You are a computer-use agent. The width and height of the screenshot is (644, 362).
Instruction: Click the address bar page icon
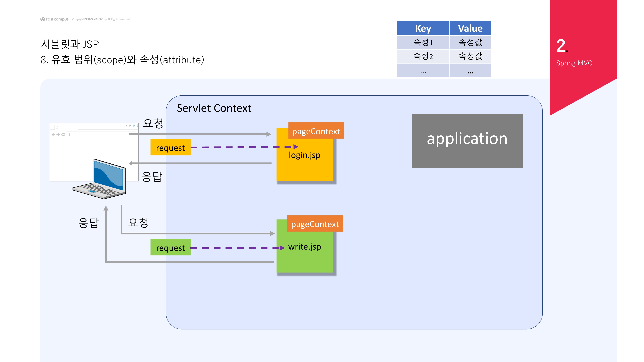coord(68,134)
